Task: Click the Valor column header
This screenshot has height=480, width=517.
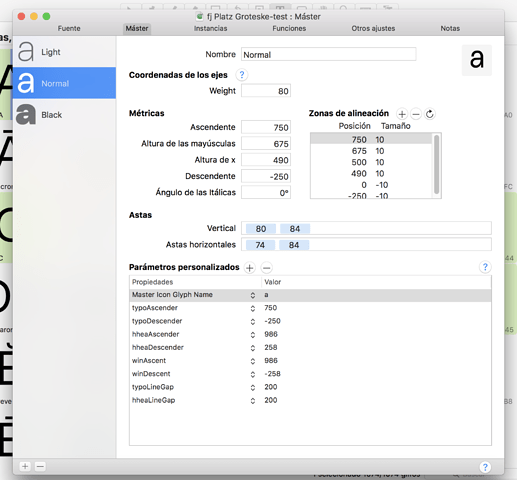Action: (376, 282)
